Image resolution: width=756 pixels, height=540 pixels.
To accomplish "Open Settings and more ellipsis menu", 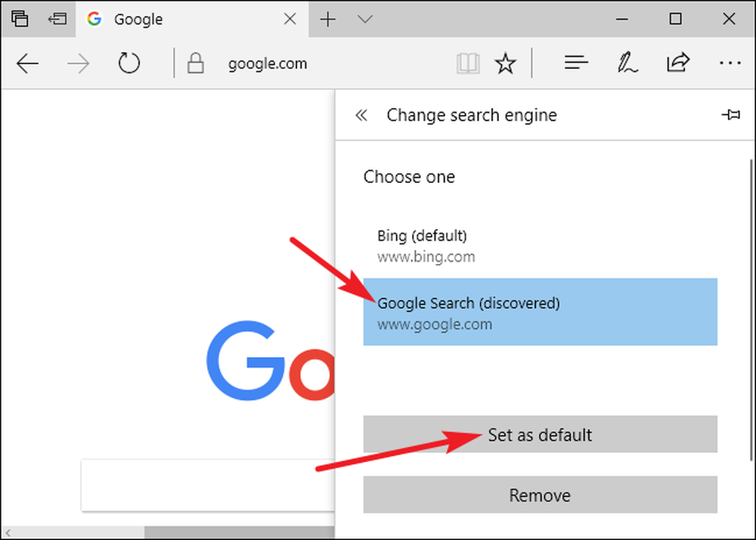I will point(730,64).
